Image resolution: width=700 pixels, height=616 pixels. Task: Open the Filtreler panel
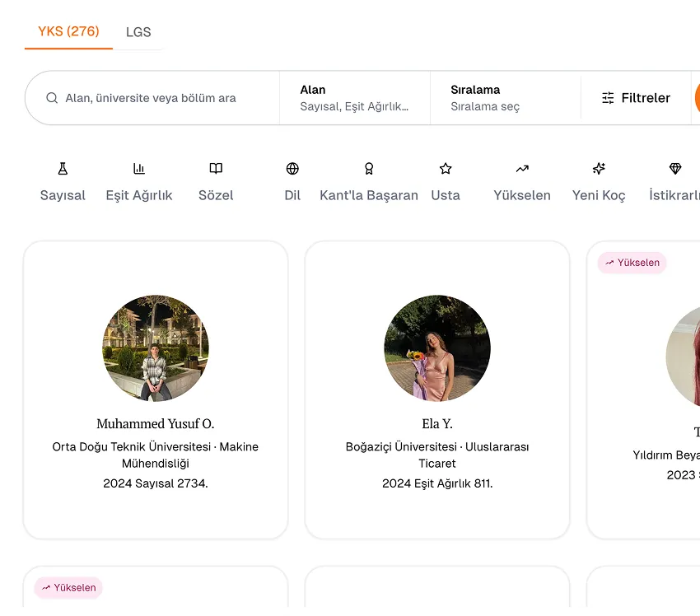[636, 98]
